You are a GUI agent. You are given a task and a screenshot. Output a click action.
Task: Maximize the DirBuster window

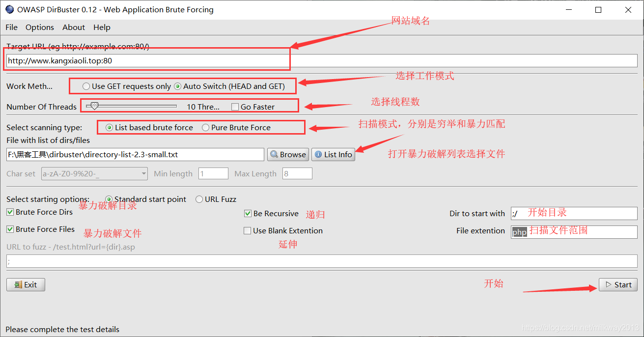click(x=598, y=10)
